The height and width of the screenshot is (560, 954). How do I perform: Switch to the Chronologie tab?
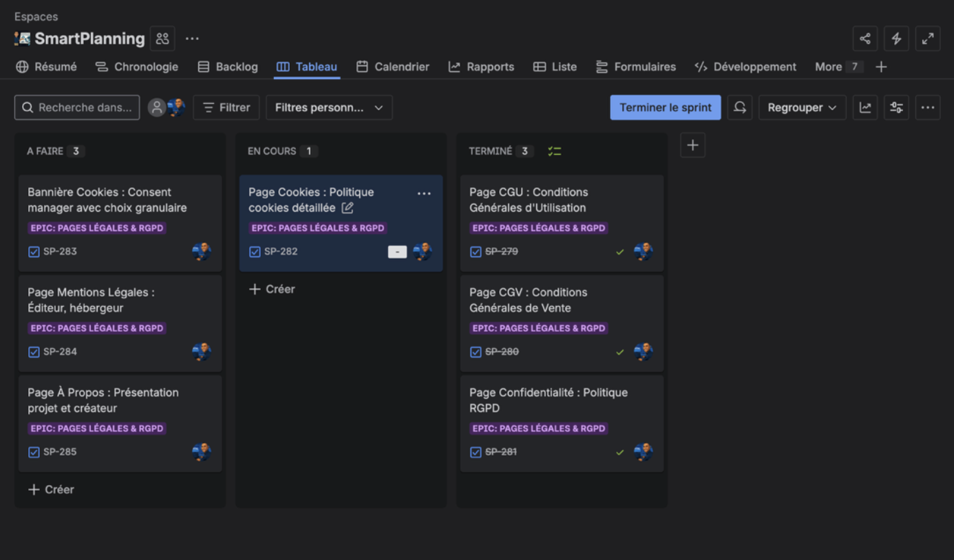coord(137,67)
